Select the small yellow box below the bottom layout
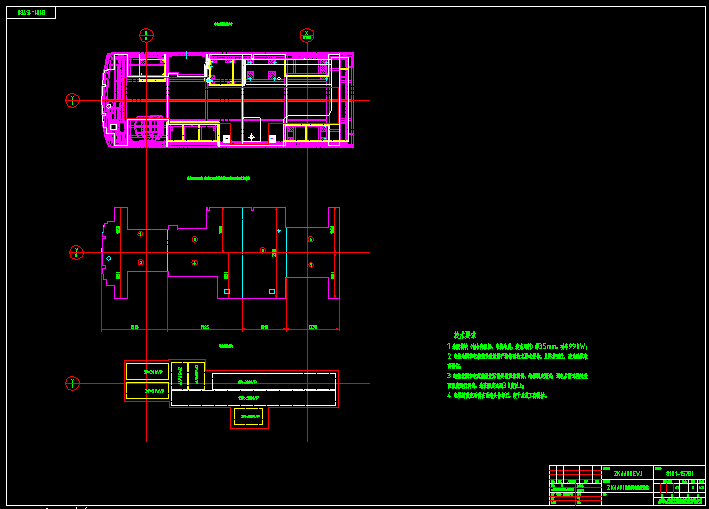The image size is (709, 509). click(x=249, y=416)
